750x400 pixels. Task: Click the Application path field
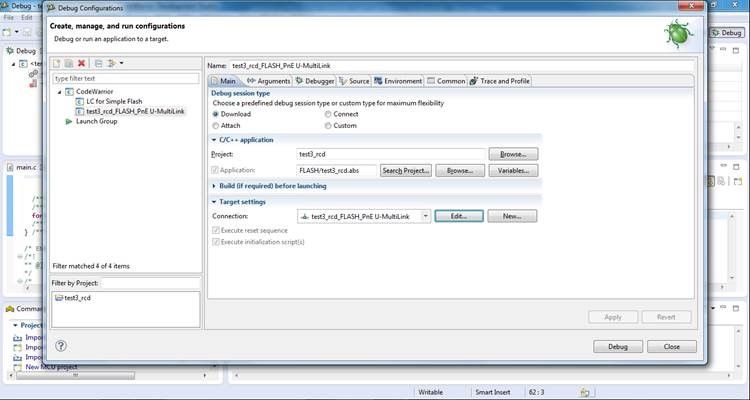click(336, 171)
